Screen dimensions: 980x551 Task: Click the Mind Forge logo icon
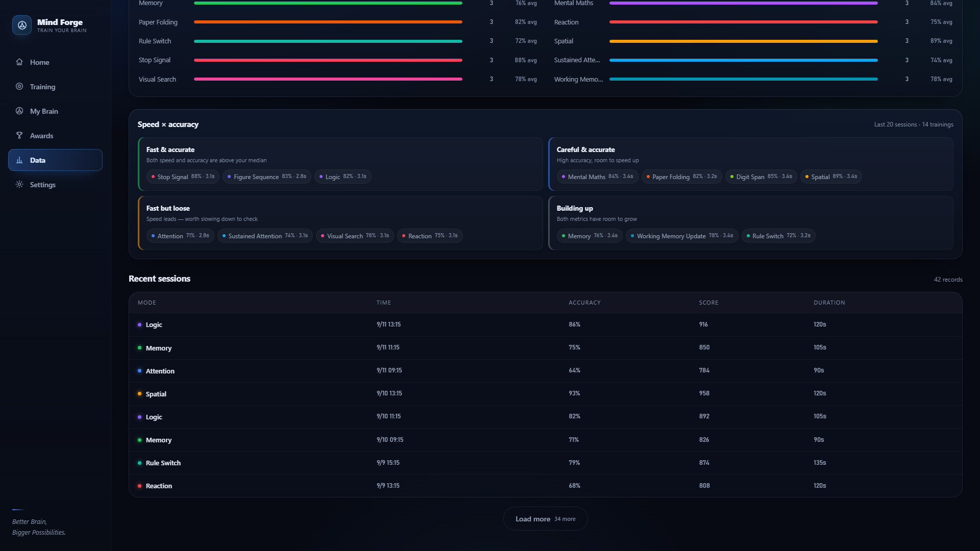coord(22,25)
